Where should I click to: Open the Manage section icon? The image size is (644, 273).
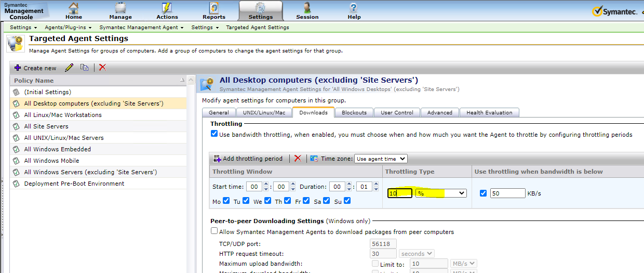[120, 8]
